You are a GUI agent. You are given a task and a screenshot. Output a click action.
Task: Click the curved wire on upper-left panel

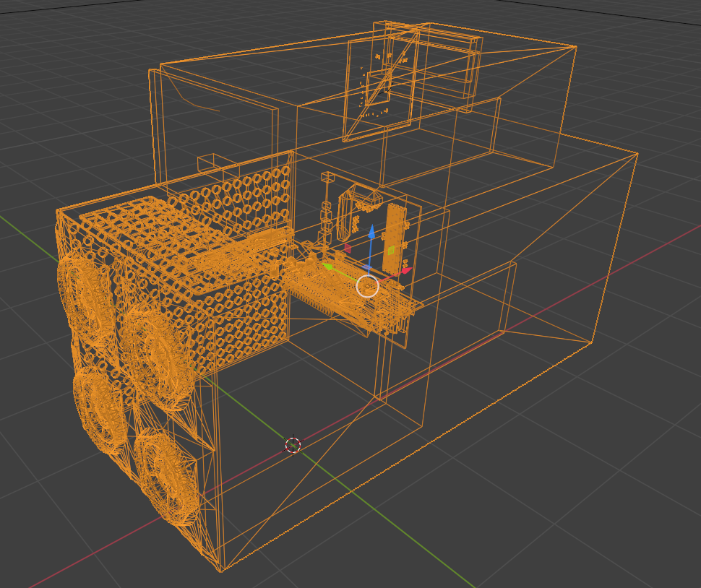coord(195,104)
